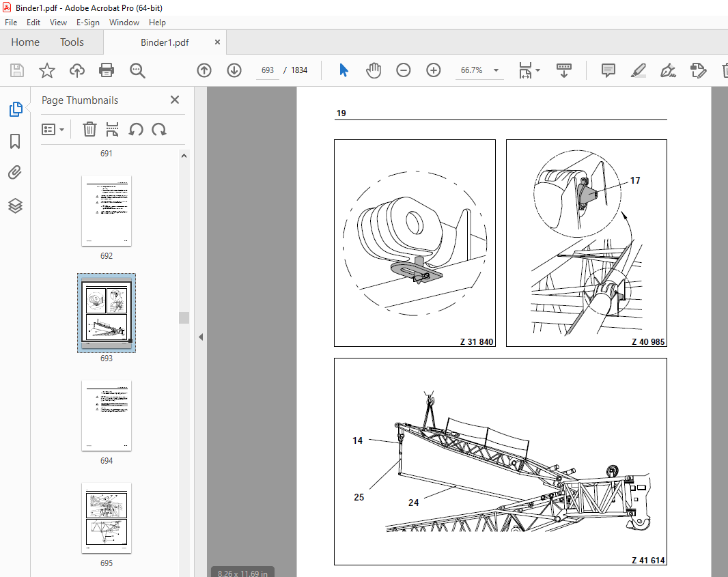The width and height of the screenshot is (728, 577).
Task: Print the document
Action: [107, 70]
